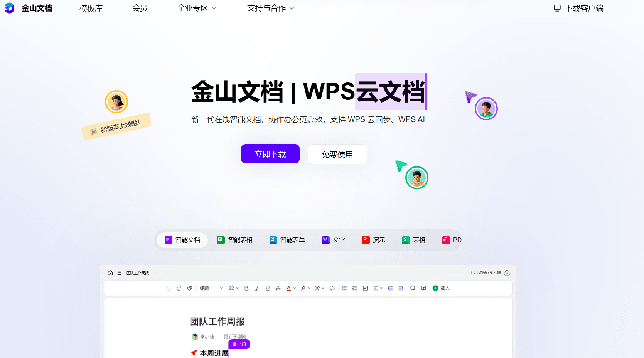Viewport: 644px width, 358px height.
Task: Click the author name 李小萌
Action: [x=207, y=337]
